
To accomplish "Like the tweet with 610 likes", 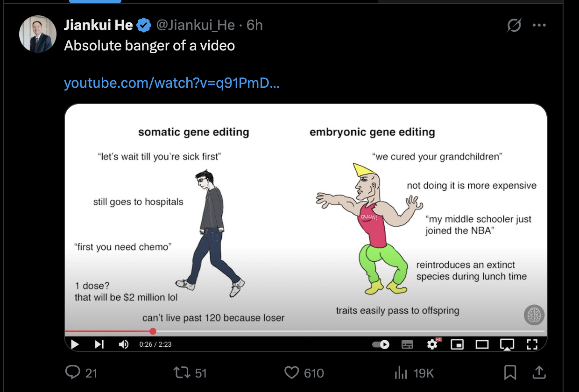I will [304, 372].
